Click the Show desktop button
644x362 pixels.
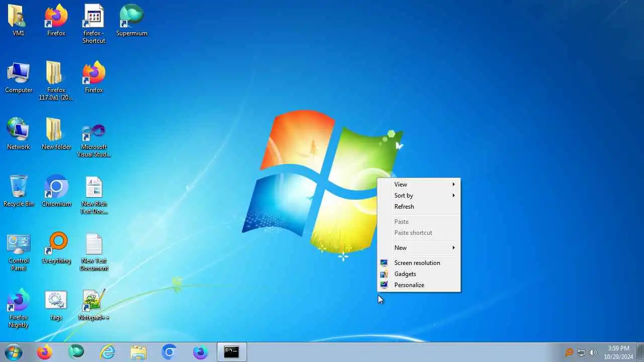(640, 352)
